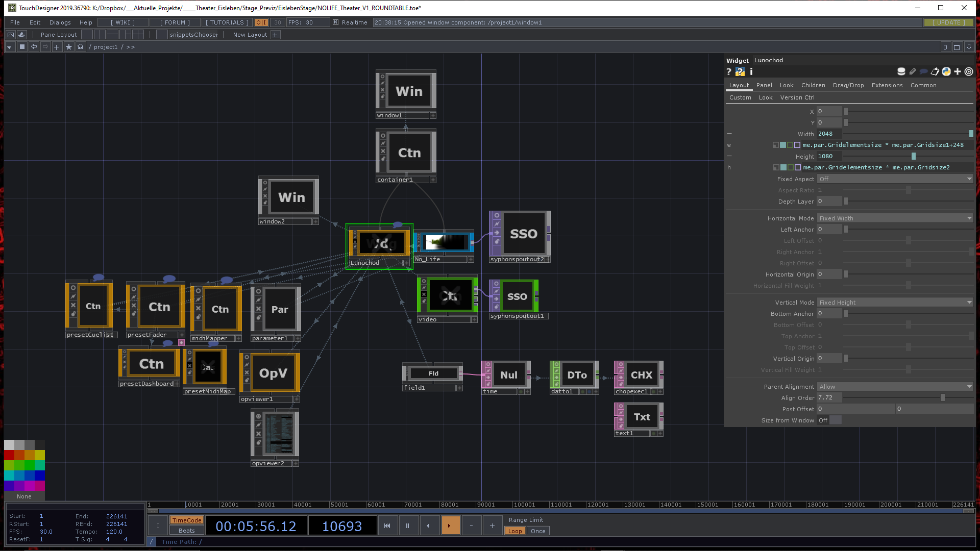Screen dimensions: 980x551
Task: Edit the Align Order value field
Action: pyautogui.click(x=829, y=397)
